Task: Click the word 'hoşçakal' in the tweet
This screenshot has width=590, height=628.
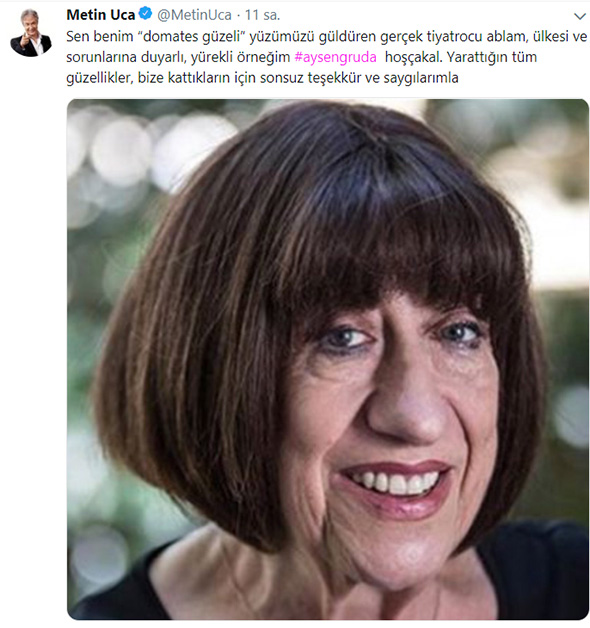Action: 413,57
